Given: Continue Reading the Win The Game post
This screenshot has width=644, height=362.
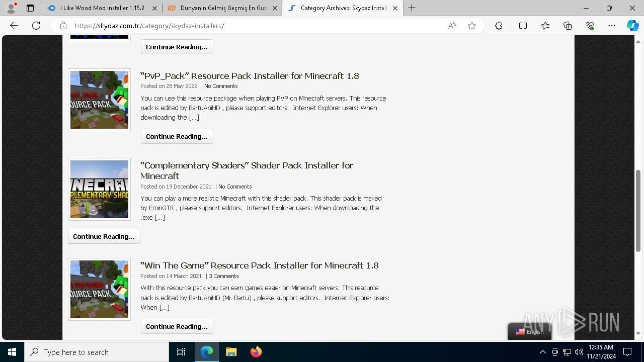Looking at the screenshot, I should [177, 326].
